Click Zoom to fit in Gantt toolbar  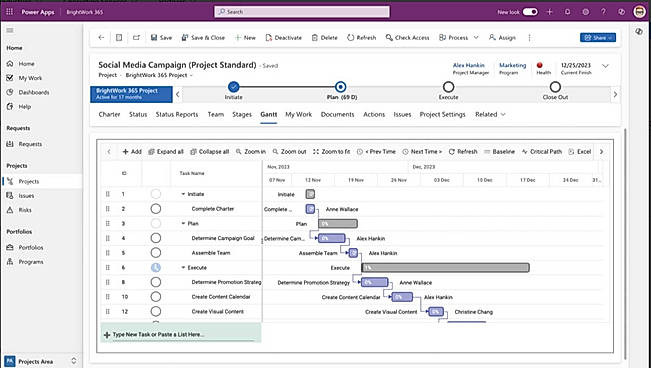[331, 152]
